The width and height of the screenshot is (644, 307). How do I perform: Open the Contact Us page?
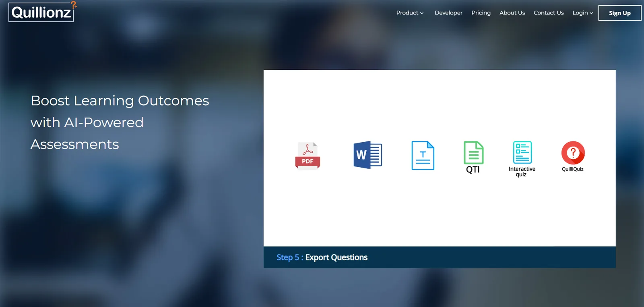(x=549, y=13)
